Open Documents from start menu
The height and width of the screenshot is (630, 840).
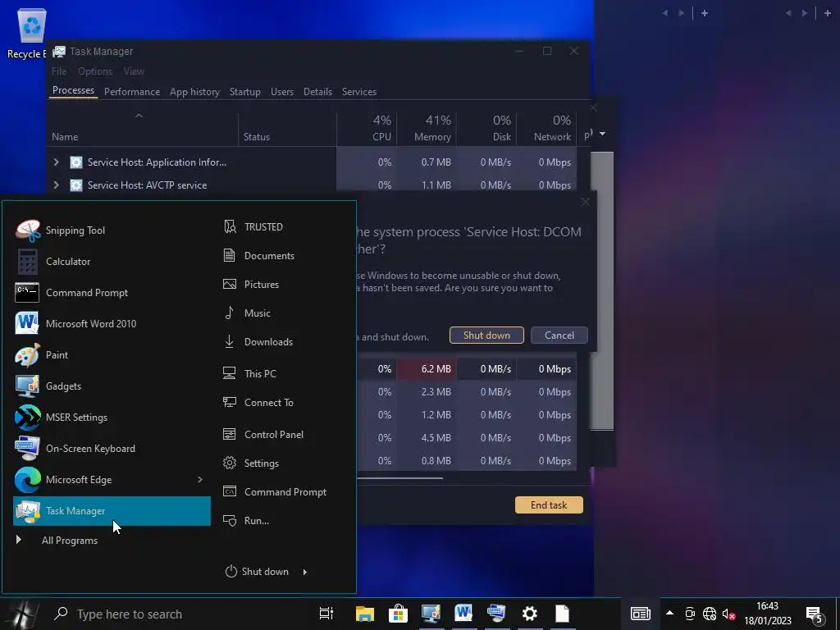[258, 256]
